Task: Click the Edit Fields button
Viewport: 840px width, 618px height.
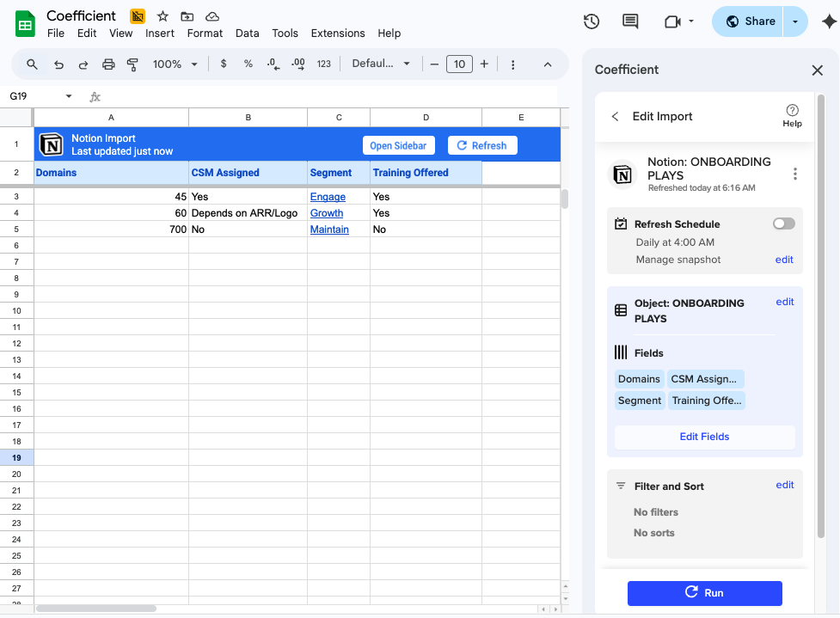Action: click(x=704, y=437)
